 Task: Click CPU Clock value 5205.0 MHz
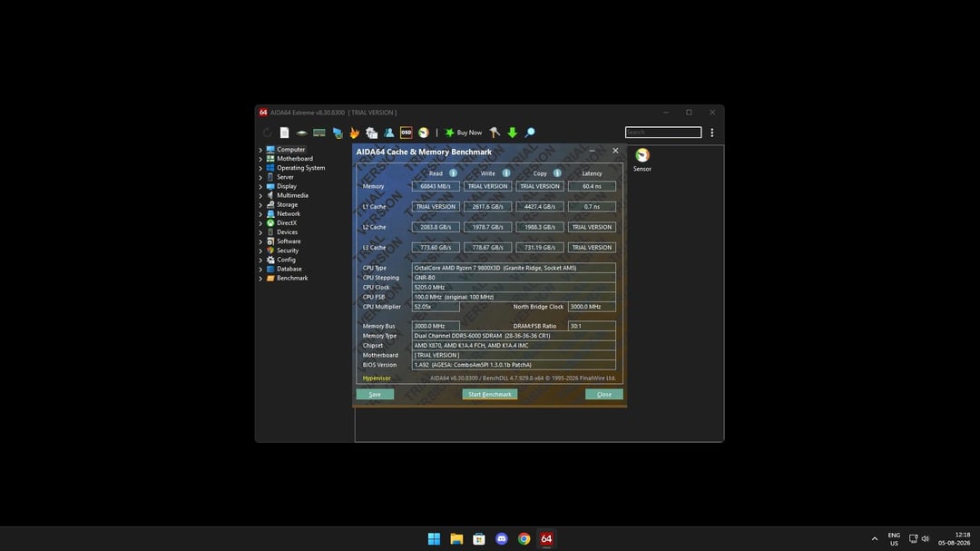coord(514,287)
